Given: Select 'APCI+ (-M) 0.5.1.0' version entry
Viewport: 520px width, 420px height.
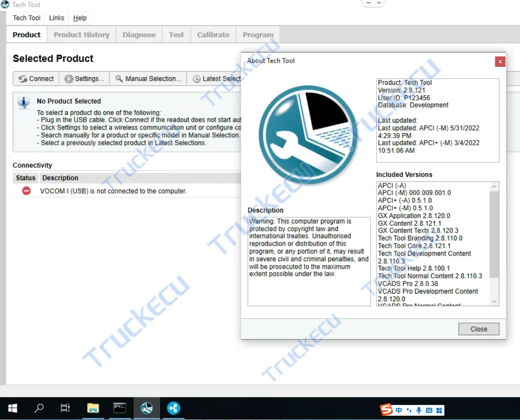Looking at the screenshot, I should 405,208.
